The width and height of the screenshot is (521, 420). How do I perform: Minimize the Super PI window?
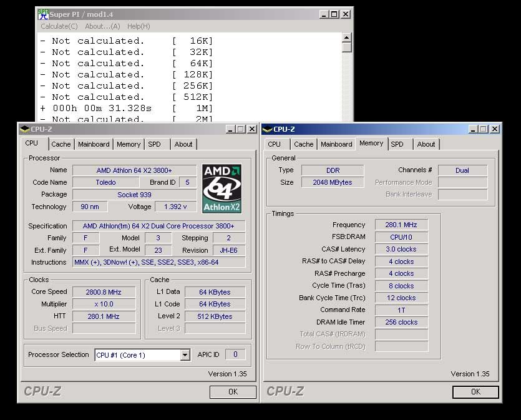click(324, 14)
